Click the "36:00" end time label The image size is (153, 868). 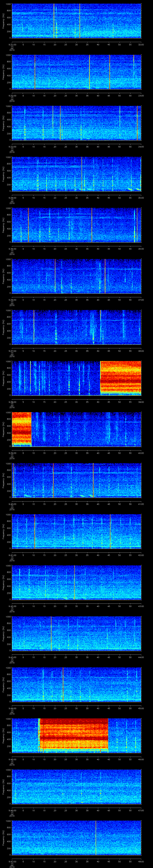pos(141,249)
